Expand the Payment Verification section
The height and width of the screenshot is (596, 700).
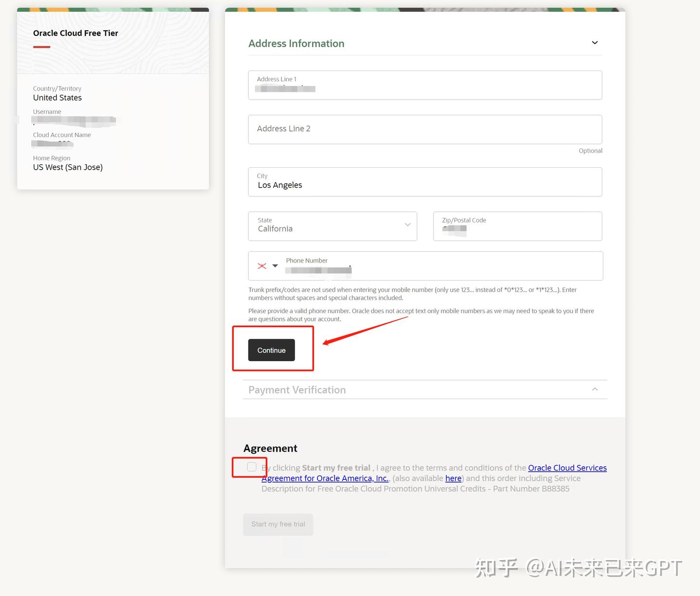click(595, 389)
